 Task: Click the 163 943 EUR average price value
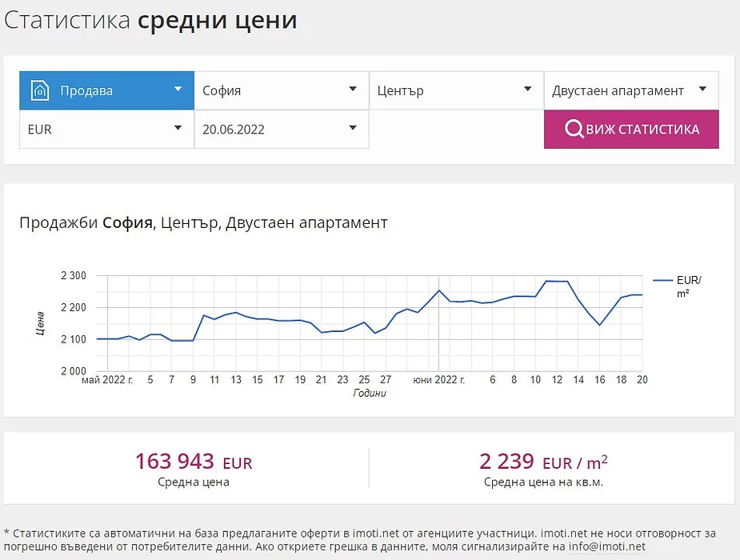194,462
